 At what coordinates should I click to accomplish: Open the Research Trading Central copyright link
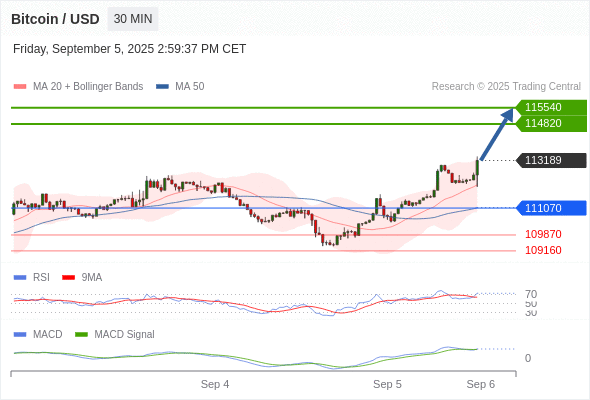pos(506,87)
